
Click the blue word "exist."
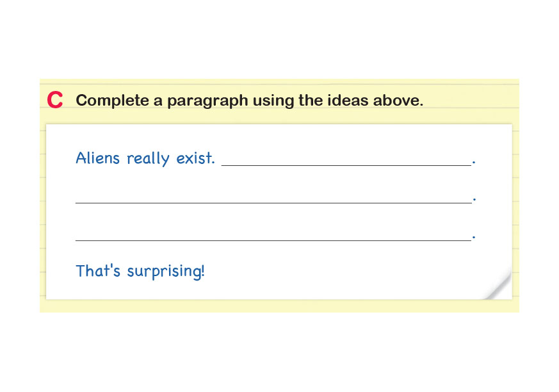pos(195,158)
